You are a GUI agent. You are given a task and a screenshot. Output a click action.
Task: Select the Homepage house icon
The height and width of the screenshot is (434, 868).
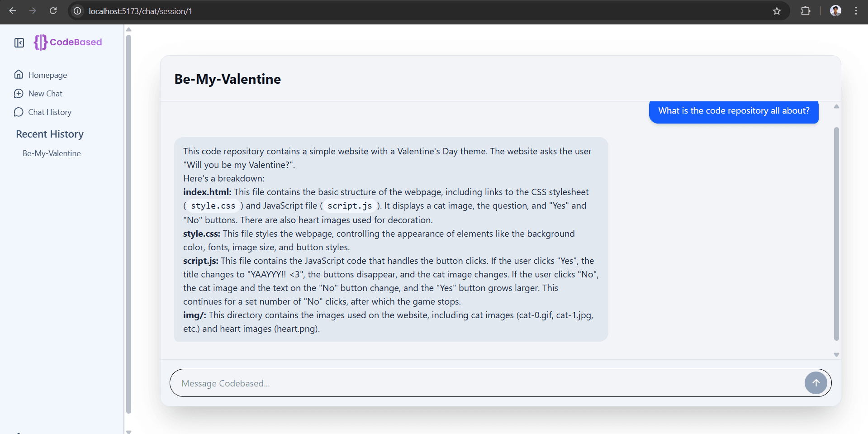[19, 74]
